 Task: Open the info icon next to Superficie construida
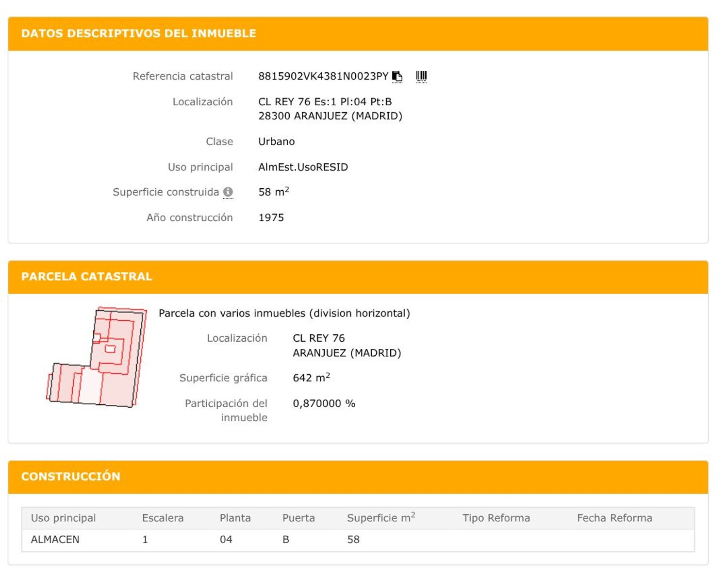point(228,192)
